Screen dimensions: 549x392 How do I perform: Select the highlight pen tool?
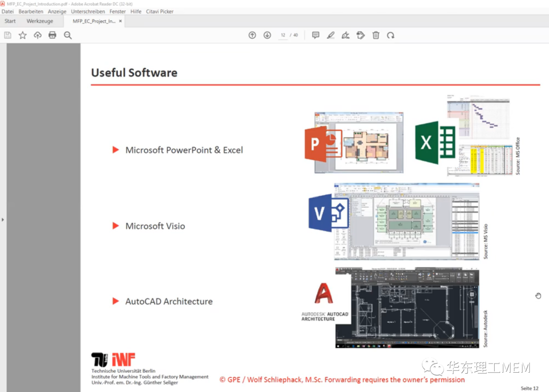pyautogui.click(x=330, y=35)
